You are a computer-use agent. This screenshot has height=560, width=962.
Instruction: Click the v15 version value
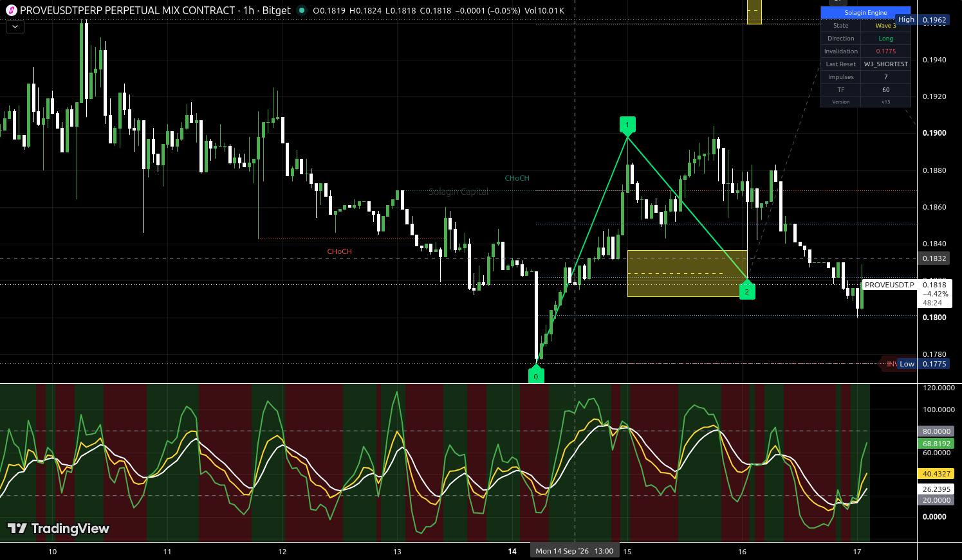point(885,102)
